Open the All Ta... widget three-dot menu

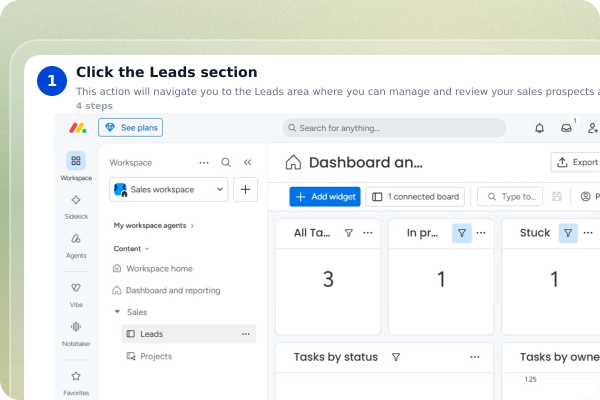click(368, 233)
